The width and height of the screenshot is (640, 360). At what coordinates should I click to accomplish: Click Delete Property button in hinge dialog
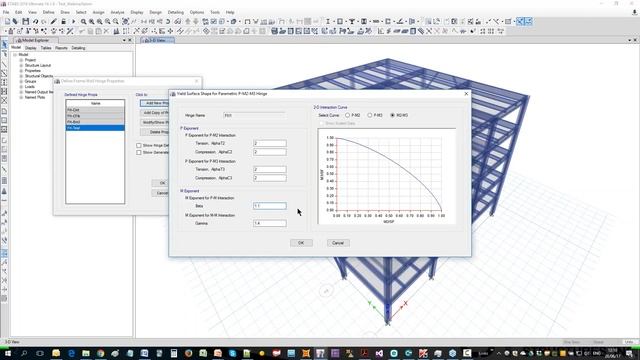tap(155, 132)
